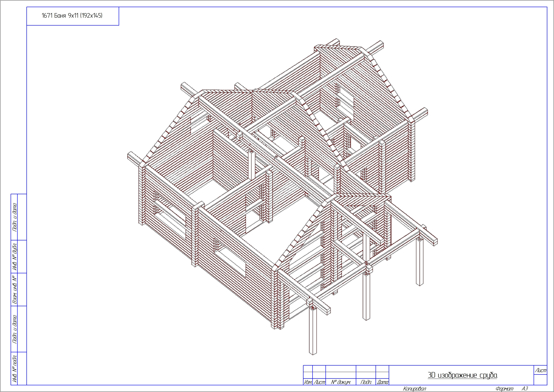
Task: Click the tallest front-left porch support post
Action: click(313, 332)
